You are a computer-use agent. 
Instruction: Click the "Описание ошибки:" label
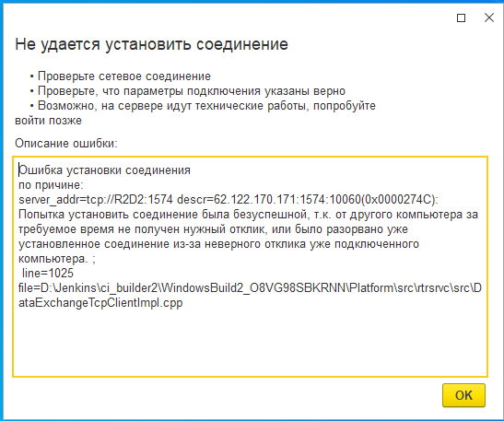pyautogui.click(x=66, y=143)
